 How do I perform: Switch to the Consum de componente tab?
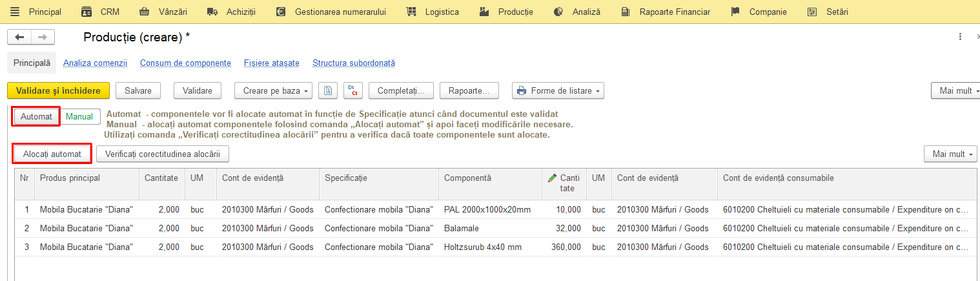click(185, 63)
